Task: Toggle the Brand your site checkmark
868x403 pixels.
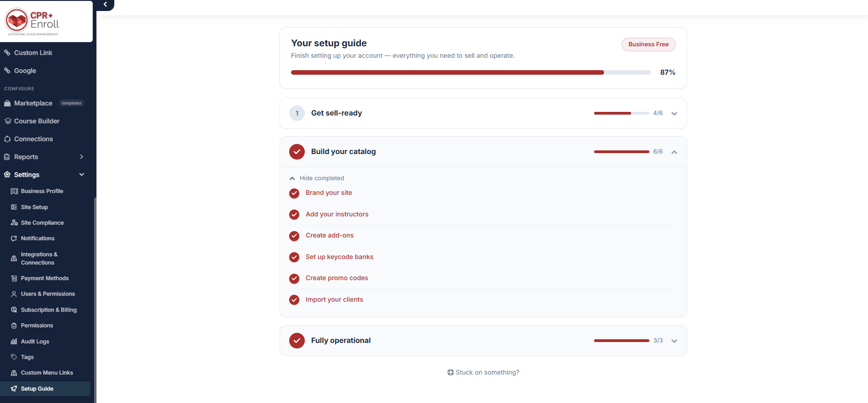Action: coord(294,193)
